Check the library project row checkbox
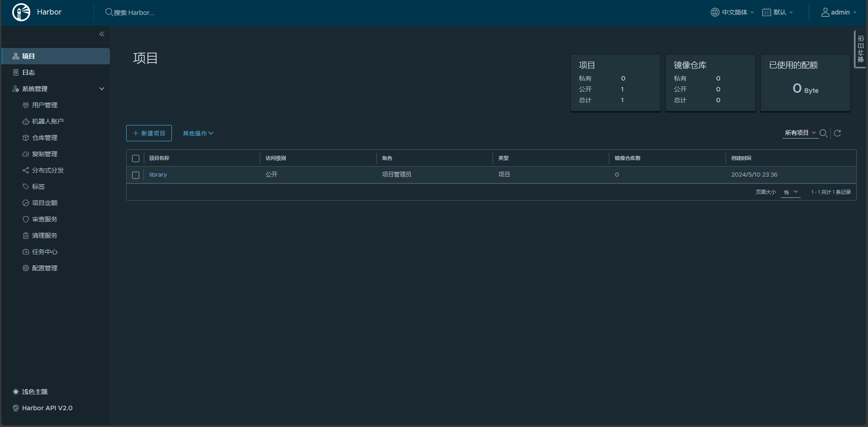 (x=136, y=175)
